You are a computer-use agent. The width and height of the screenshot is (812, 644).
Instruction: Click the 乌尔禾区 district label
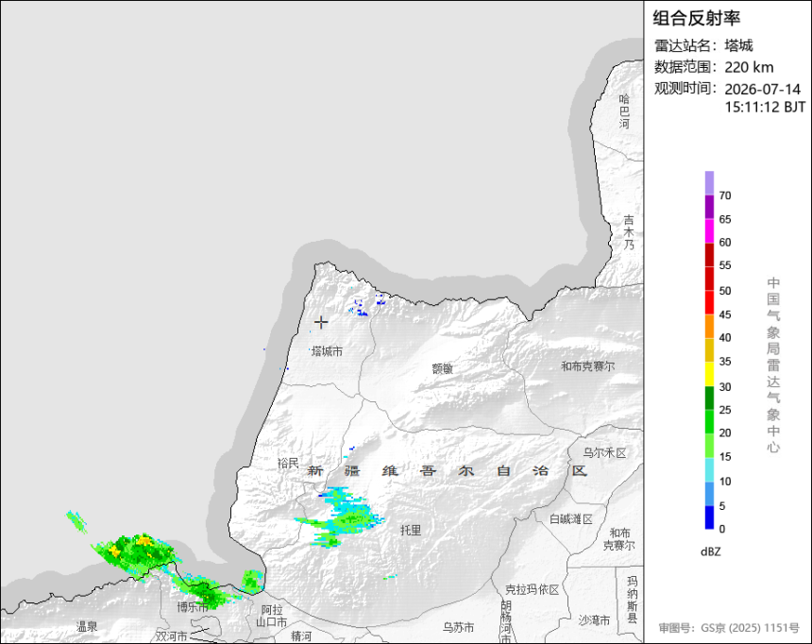pyautogui.click(x=605, y=452)
